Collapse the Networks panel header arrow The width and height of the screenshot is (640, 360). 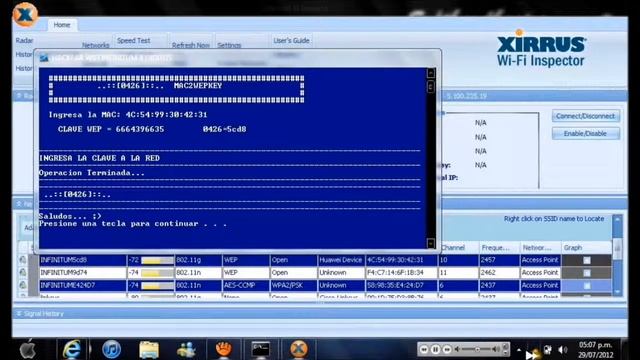(19, 203)
